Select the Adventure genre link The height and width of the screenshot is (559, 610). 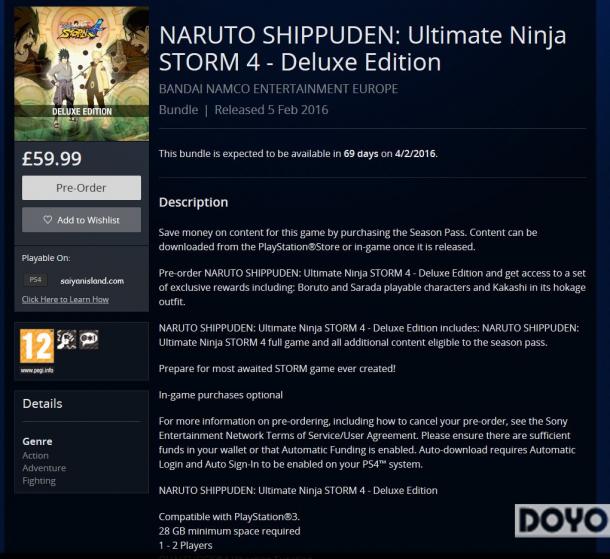(x=44, y=468)
